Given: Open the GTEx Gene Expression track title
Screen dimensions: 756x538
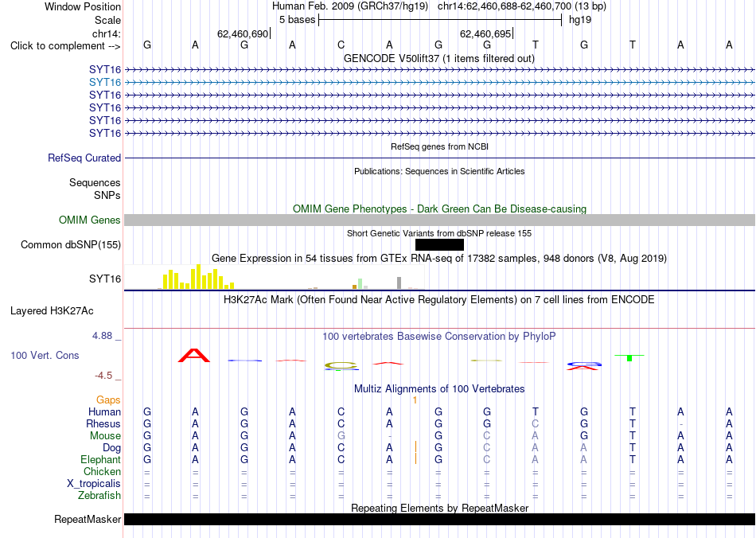Looking at the screenshot, I should pos(439,259).
